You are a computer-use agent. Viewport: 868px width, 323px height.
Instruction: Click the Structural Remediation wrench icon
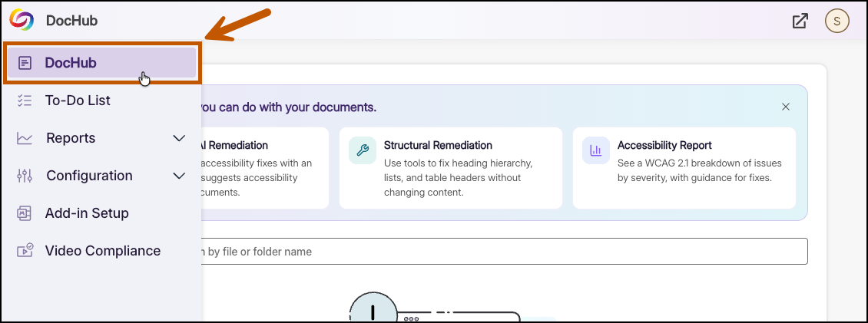pos(363,150)
